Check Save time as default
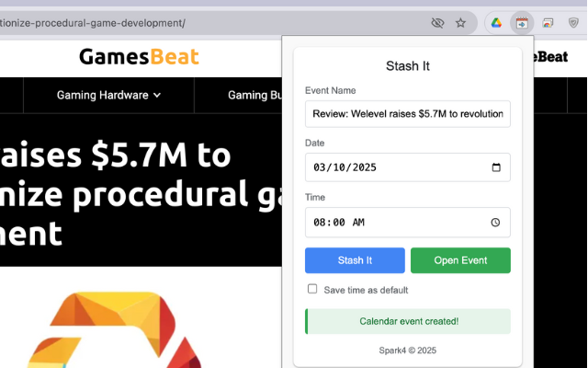Image resolution: width=588 pixels, height=368 pixels. 312,289
